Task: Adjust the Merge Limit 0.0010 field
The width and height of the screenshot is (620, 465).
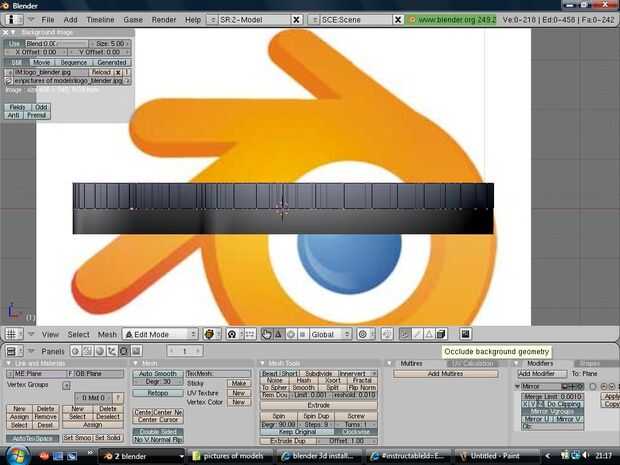Action: pyautogui.click(x=552, y=397)
